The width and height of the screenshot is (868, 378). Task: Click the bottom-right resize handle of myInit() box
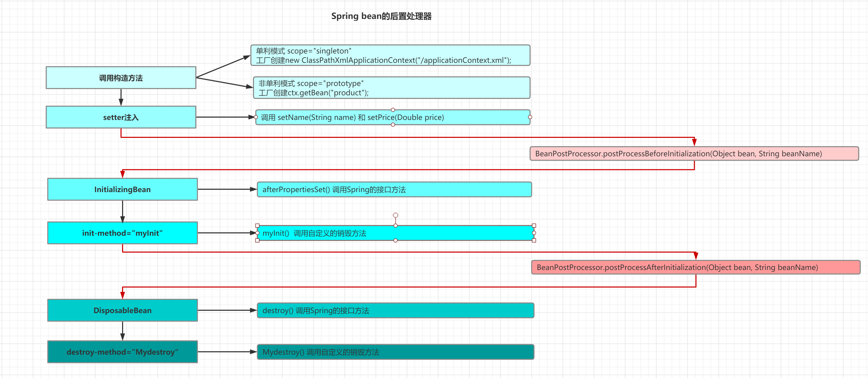tap(534, 241)
